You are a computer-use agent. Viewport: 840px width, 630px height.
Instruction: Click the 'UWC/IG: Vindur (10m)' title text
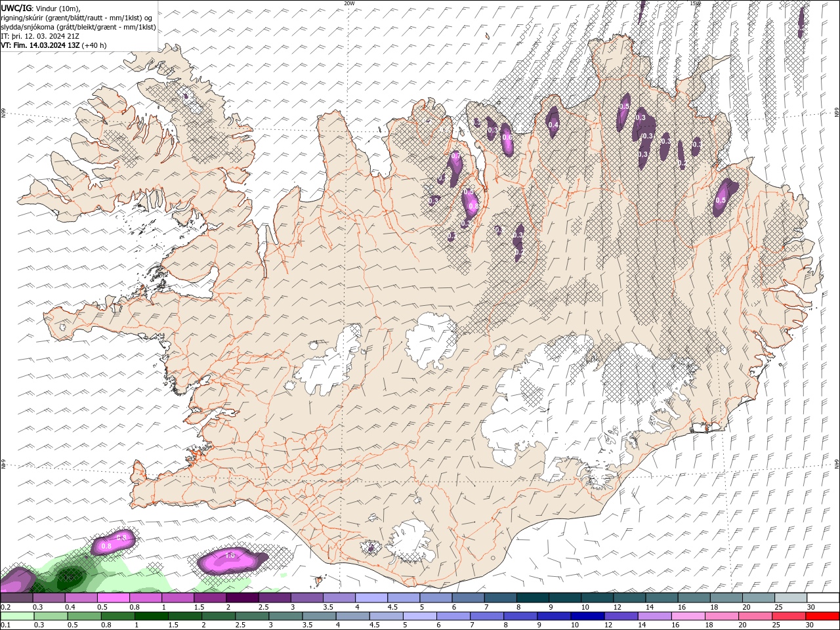tap(41, 8)
